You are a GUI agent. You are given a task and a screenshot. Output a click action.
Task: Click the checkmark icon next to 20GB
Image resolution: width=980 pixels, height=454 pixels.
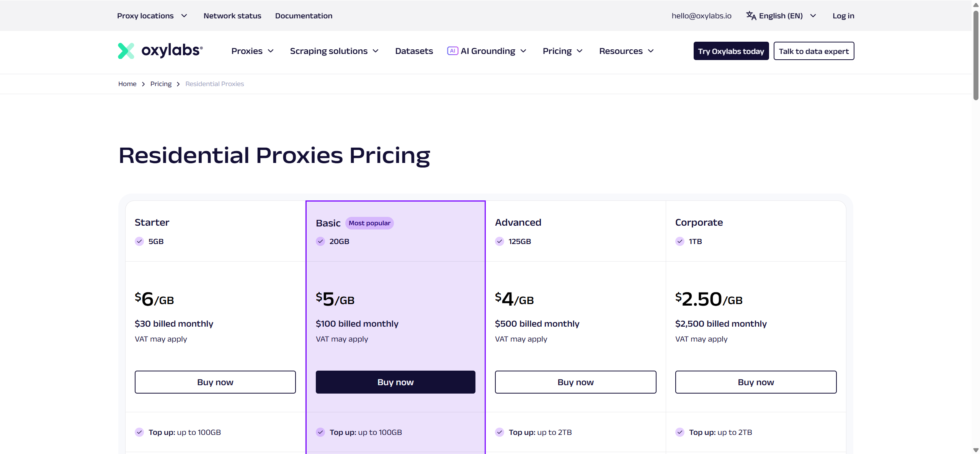[320, 241]
